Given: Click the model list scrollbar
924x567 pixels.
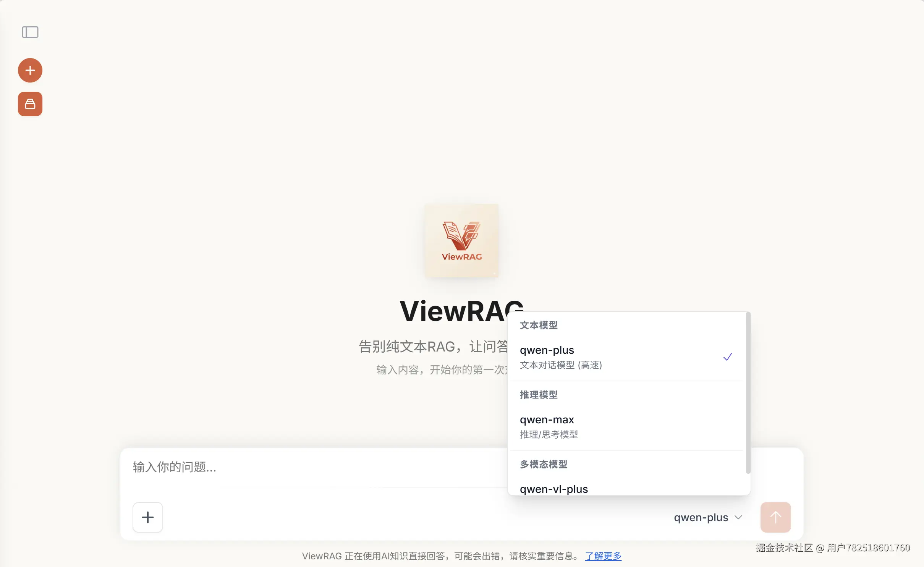Looking at the screenshot, I should (x=748, y=393).
